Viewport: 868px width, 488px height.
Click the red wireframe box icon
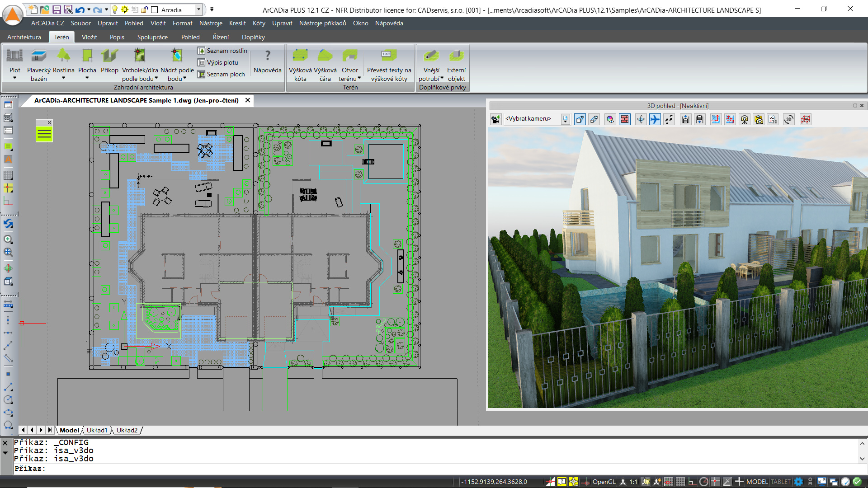806,119
